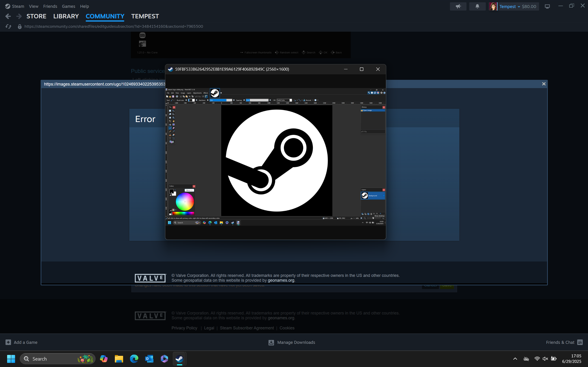
Task: Go back using the back arrow
Action: pyautogui.click(x=8, y=16)
